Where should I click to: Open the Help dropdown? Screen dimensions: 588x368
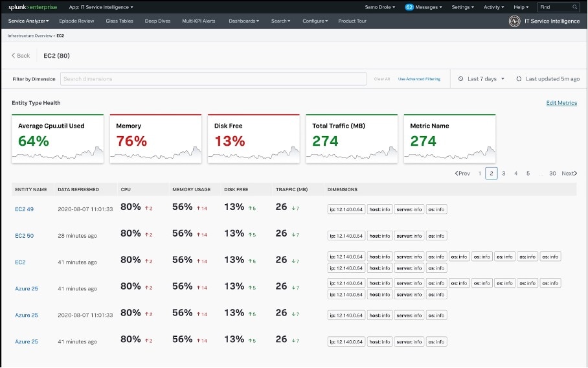(x=521, y=7)
